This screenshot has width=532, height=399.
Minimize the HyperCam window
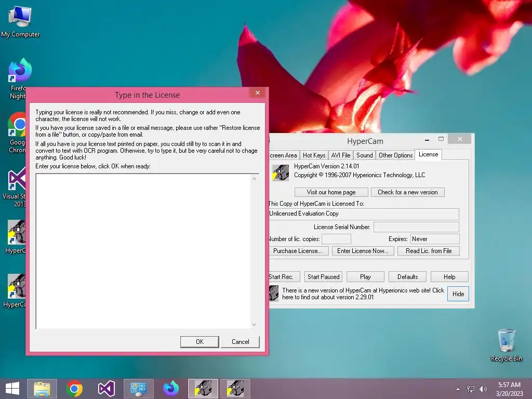427,139
